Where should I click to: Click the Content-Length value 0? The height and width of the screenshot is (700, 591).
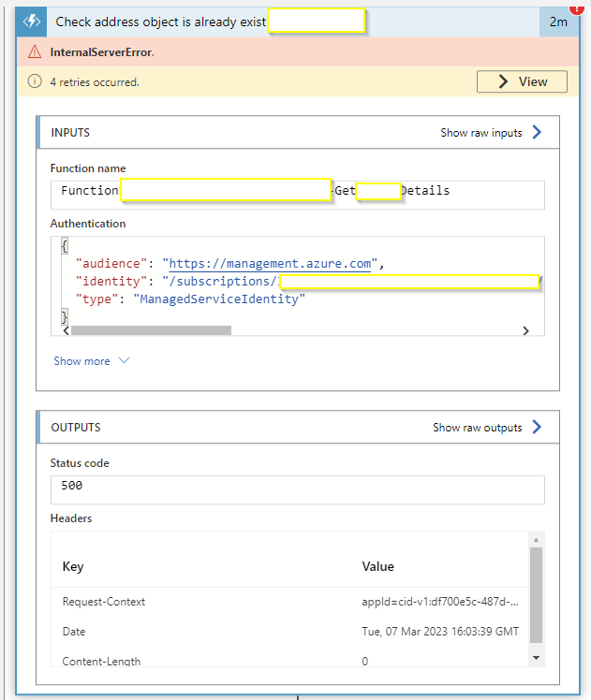coord(365,661)
